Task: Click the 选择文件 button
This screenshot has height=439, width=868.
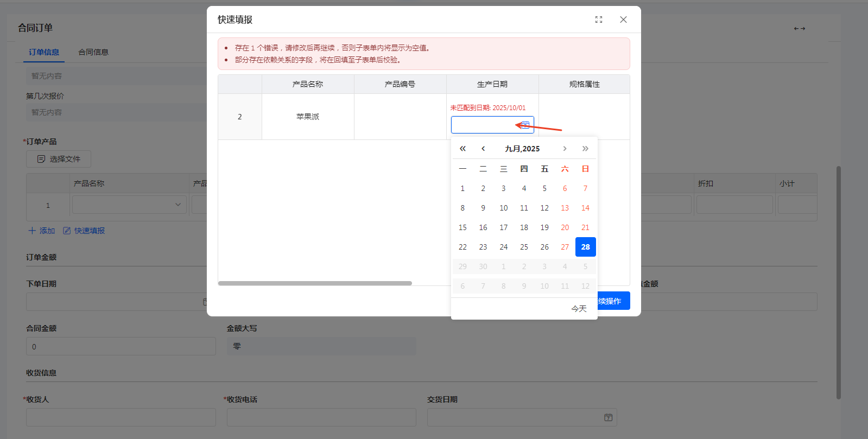Action: point(59,159)
